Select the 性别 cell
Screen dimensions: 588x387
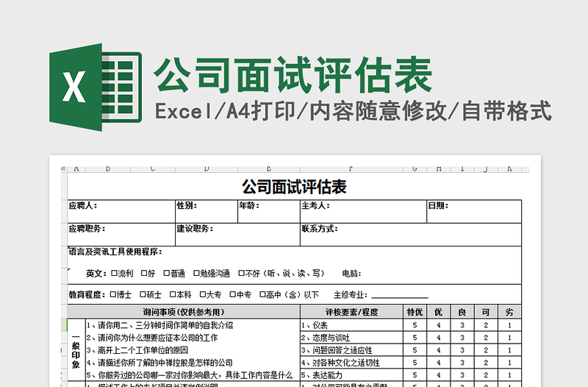(207, 212)
